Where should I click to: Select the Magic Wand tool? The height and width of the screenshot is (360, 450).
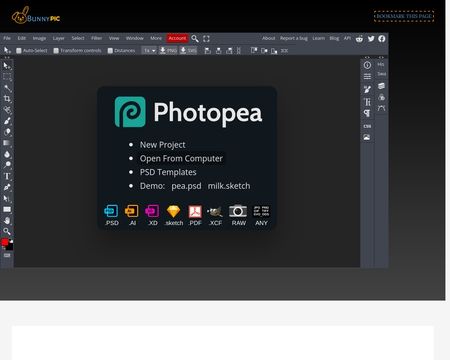(7, 88)
